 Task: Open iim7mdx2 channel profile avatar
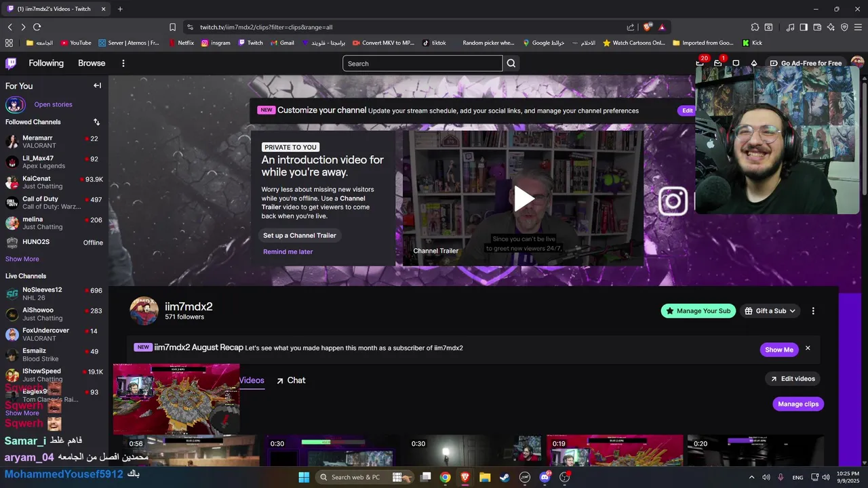pos(144,311)
